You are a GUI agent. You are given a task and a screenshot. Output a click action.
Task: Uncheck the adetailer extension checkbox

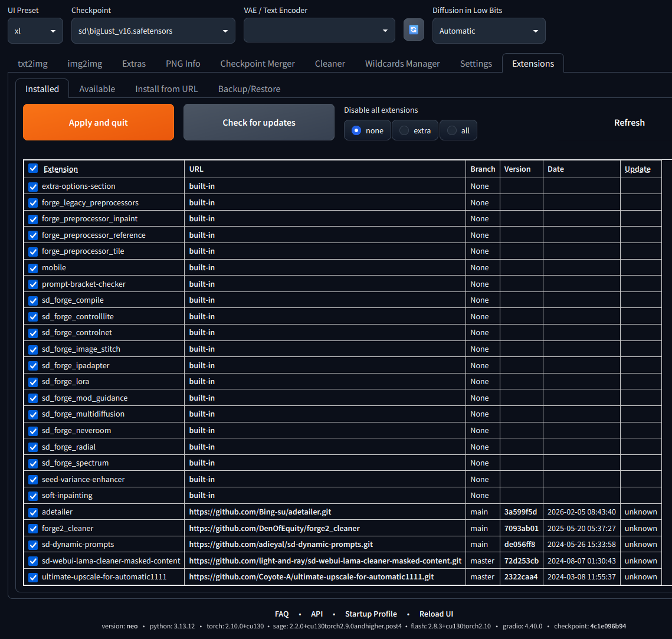pyautogui.click(x=33, y=512)
